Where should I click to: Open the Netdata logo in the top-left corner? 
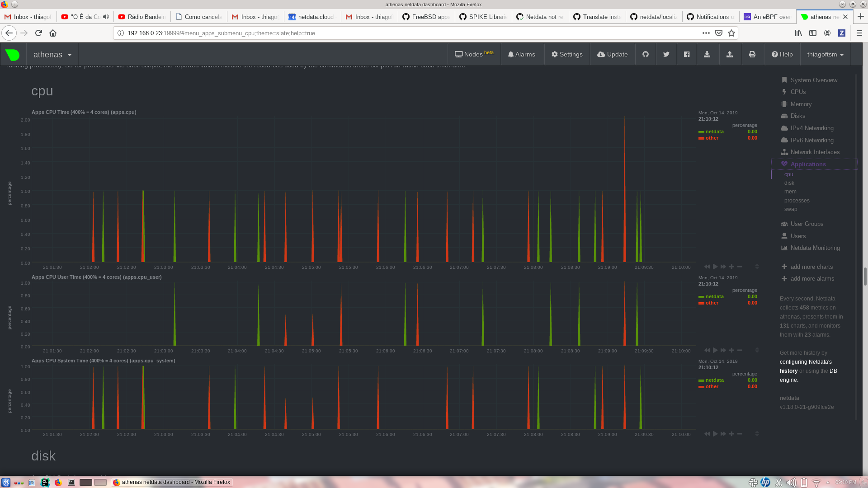(x=13, y=54)
